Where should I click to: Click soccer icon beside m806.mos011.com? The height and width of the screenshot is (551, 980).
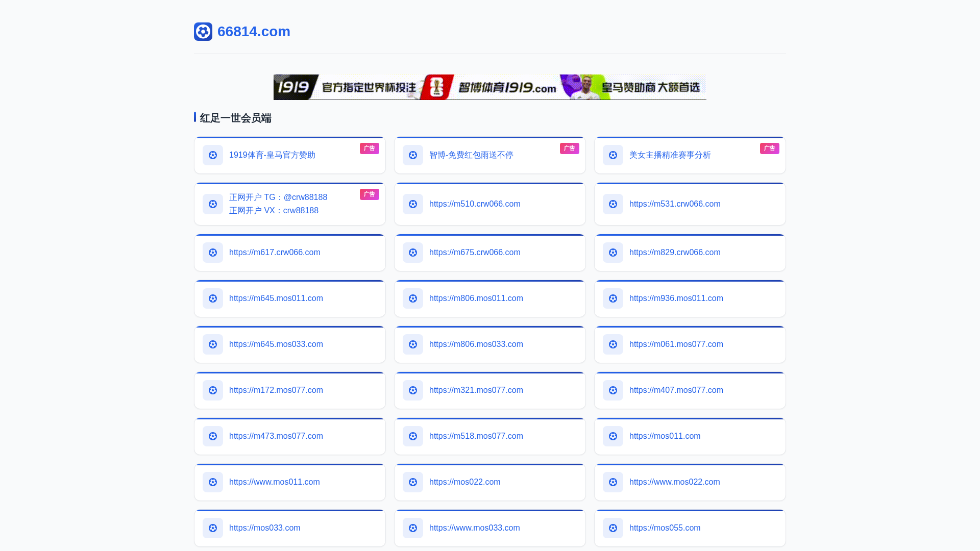point(413,298)
